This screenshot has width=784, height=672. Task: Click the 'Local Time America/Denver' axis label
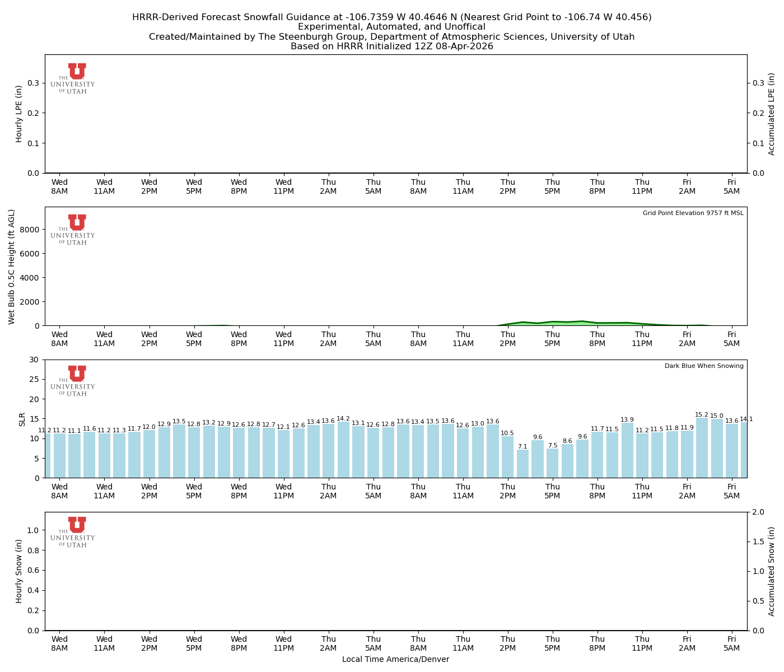coord(395,660)
